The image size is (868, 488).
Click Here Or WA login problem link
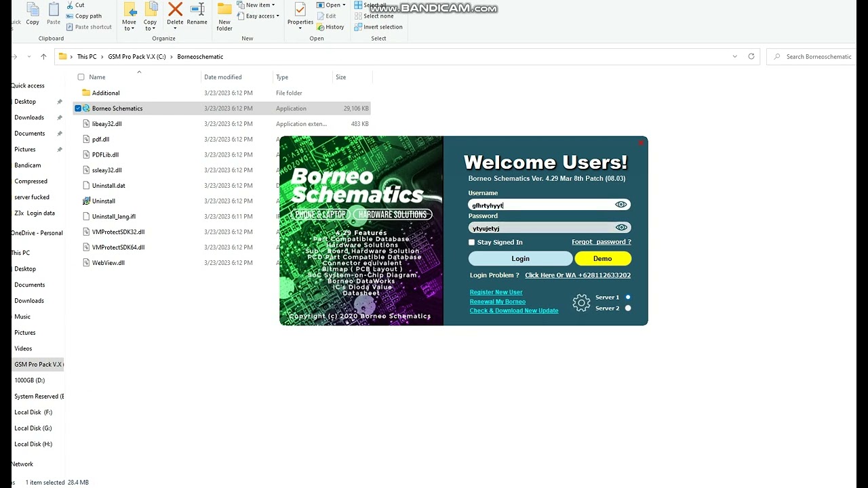578,275
